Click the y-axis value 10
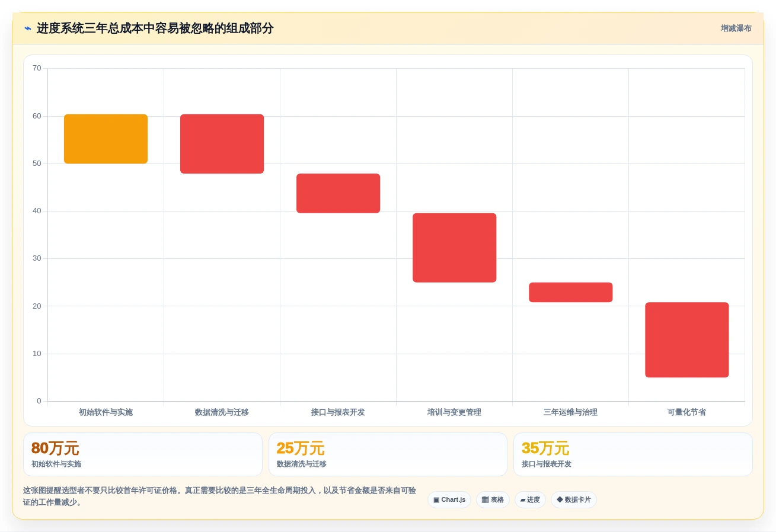The width and height of the screenshot is (776, 532). 37,354
